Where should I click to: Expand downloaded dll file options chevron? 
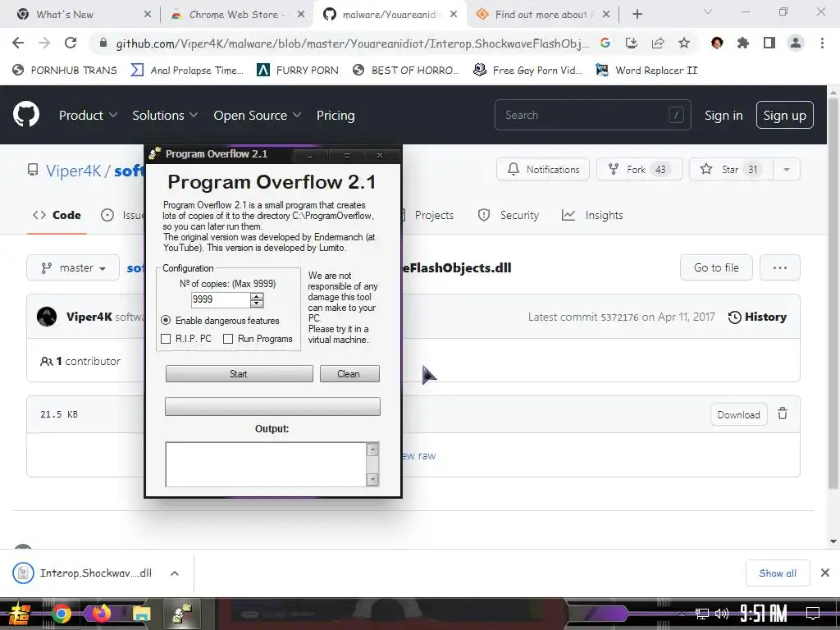point(175,573)
